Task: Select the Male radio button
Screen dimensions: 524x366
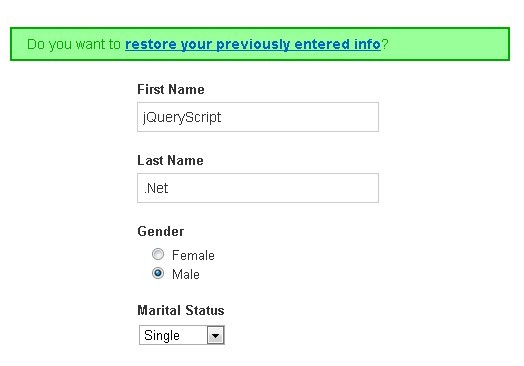Action: click(x=158, y=273)
